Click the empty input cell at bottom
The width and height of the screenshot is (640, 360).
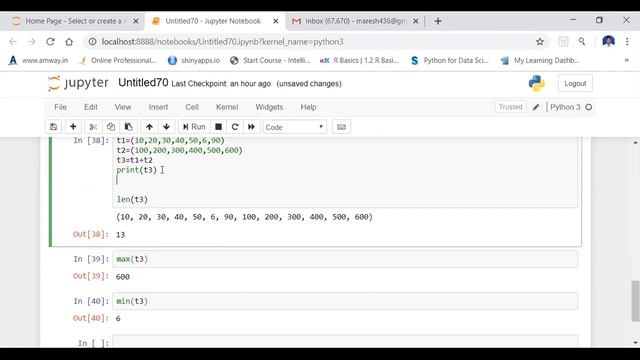[x=345, y=342]
